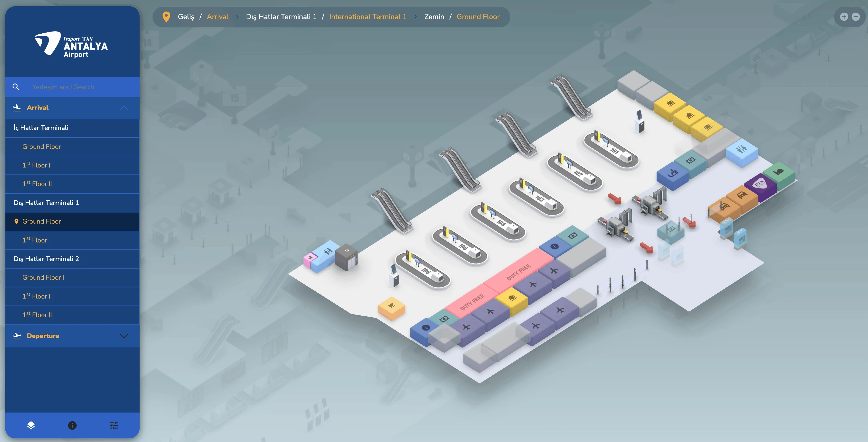Click the Arrival breadcrumb link

point(217,17)
